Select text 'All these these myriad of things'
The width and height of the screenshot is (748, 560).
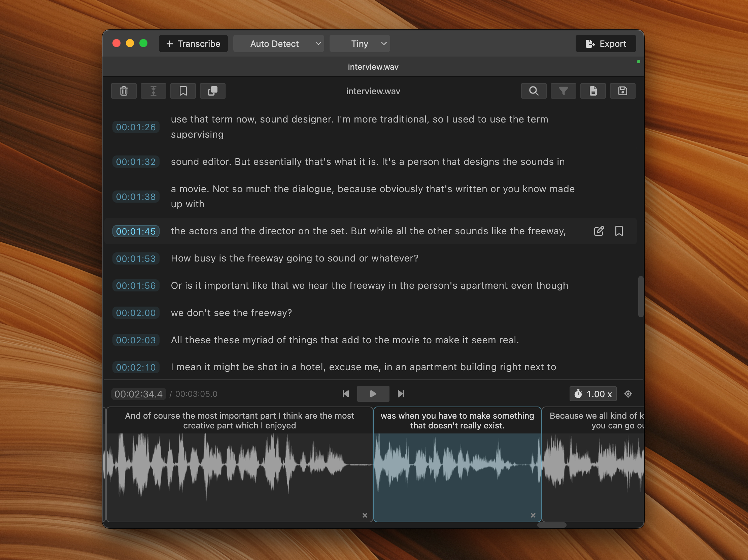tap(244, 340)
